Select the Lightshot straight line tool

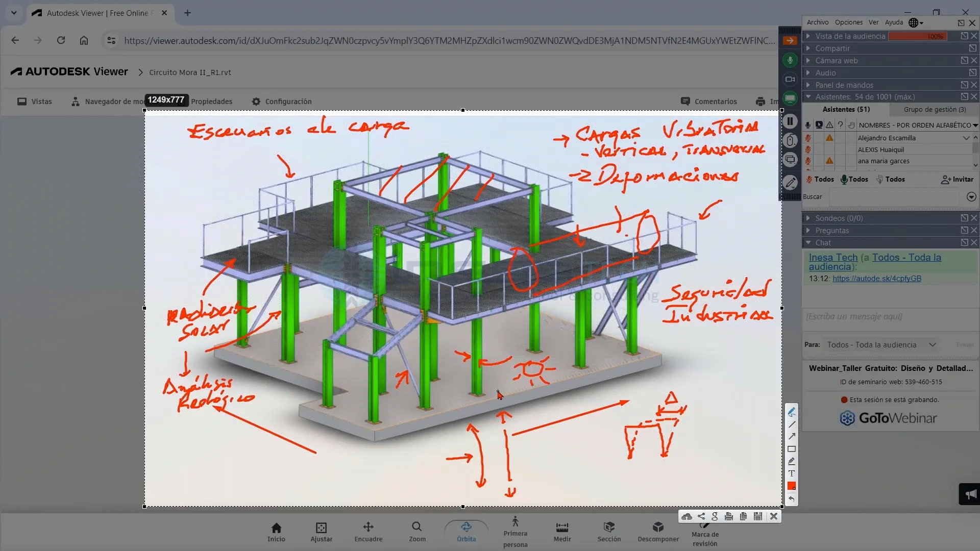pyautogui.click(x=791, y=424)
